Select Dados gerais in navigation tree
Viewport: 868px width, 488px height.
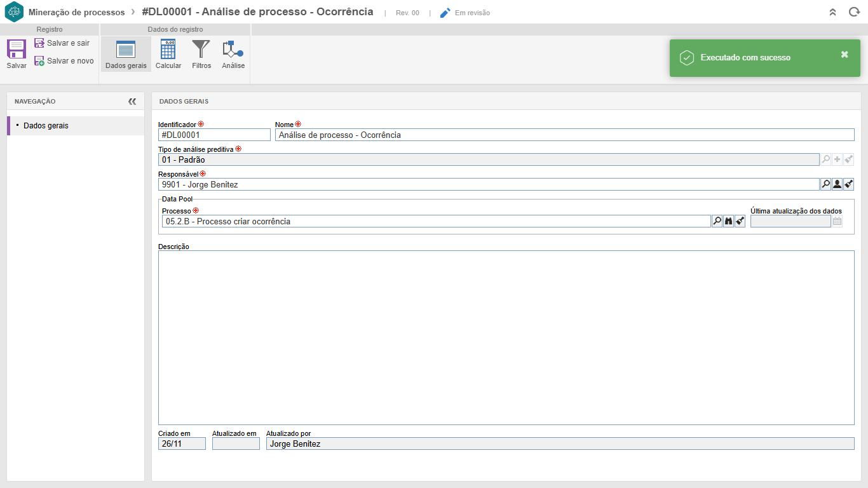point(46,126)
